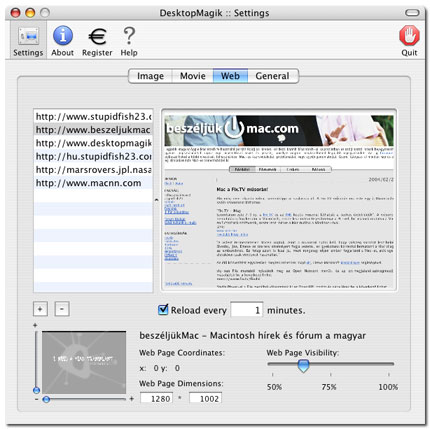
Task: Select http://www.stupidfish23 URL row
Action: click(93, 116)
